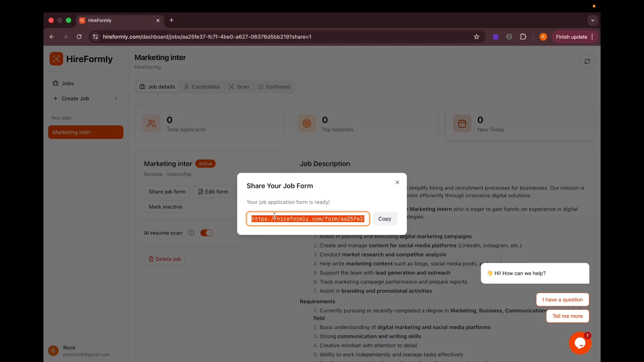Click the info icon next to AI resume scan
Viewport: 644px width, 362px height.
pos(191,233)
